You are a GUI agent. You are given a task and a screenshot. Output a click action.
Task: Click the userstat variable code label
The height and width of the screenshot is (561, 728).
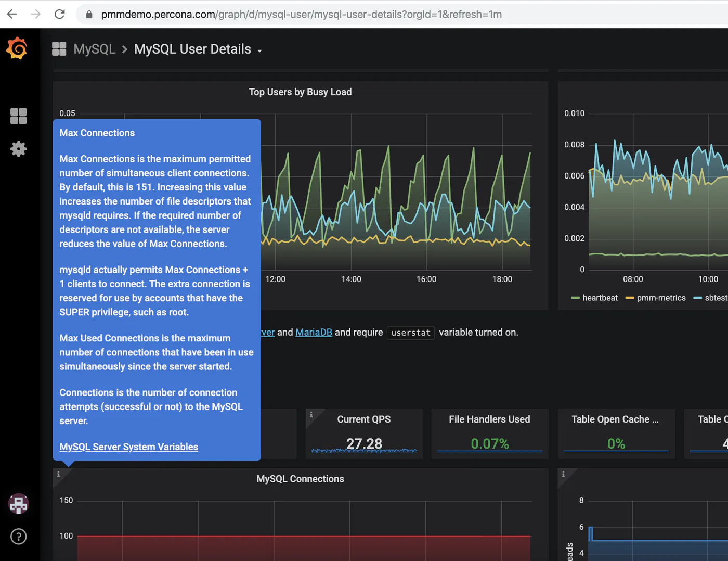pyautogui.click(x=411, y=333)
